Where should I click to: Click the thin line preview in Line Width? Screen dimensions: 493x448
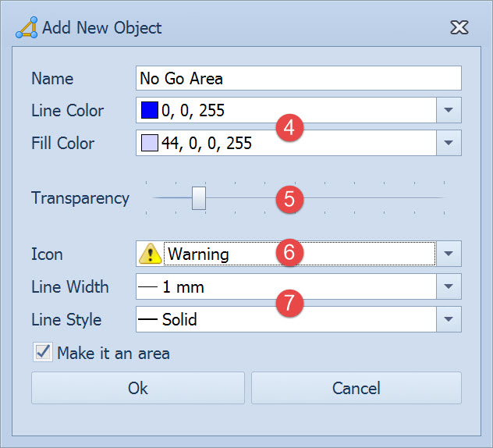click(148, 287)
